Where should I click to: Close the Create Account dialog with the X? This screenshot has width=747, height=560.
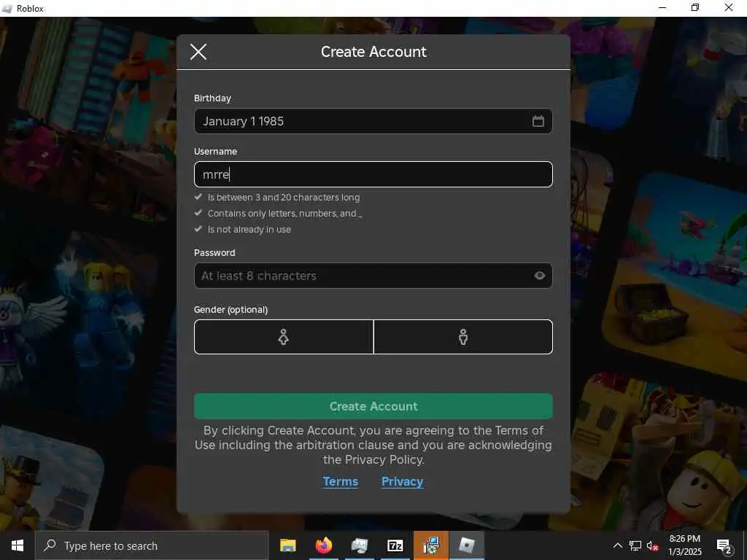pyautogui.click(x=198, y=52)
